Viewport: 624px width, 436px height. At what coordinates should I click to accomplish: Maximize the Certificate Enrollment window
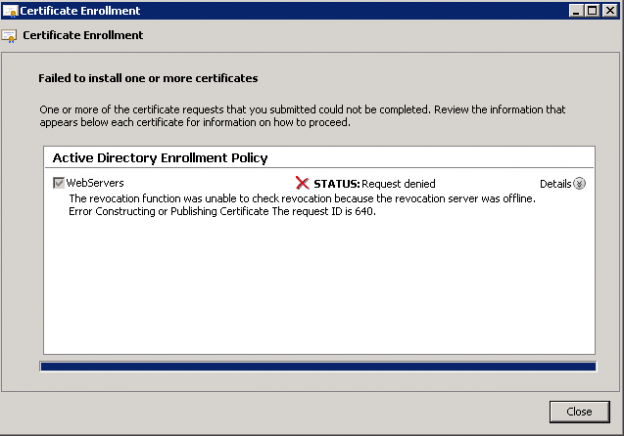[592, 11]
